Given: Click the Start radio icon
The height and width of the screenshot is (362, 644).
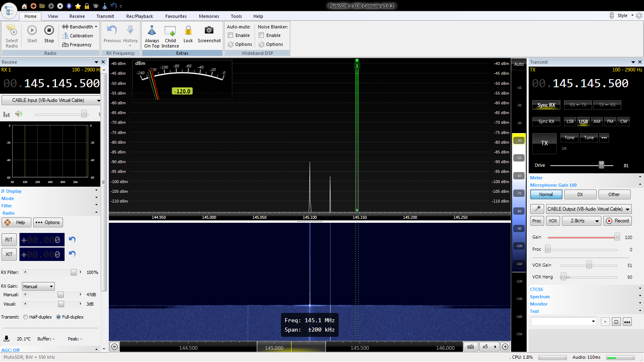Looking at the screenshot, I should point(32,31).
